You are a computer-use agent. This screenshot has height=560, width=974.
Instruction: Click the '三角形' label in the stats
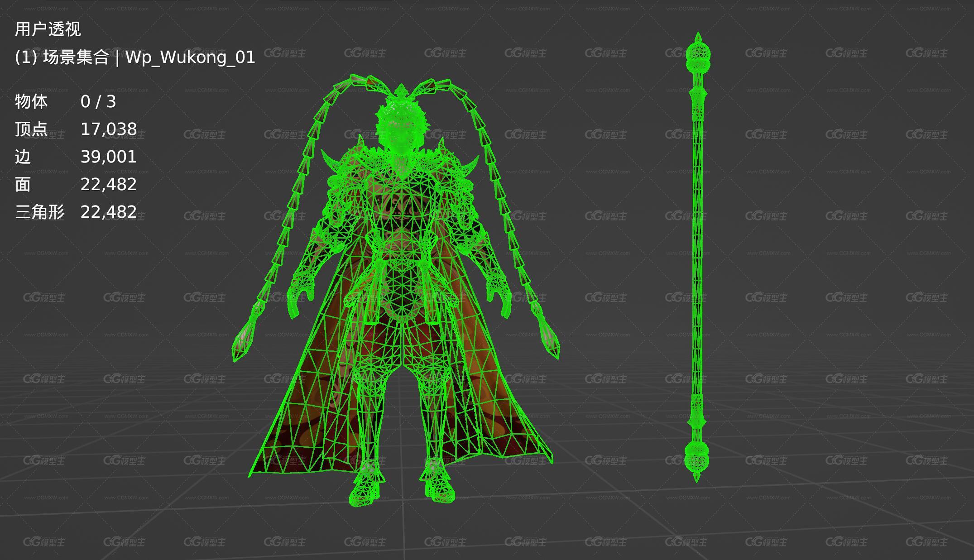(40, 212)
